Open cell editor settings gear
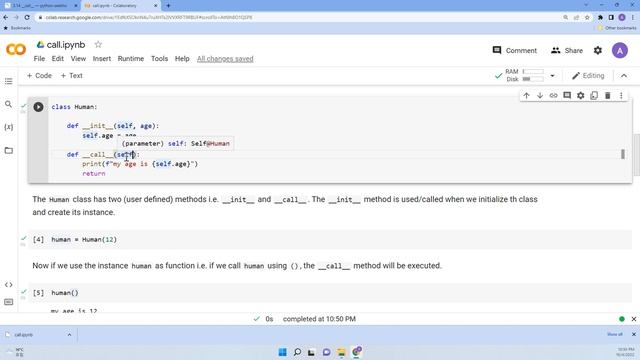This screenshot has width=640, height=360. coord(580,96)
